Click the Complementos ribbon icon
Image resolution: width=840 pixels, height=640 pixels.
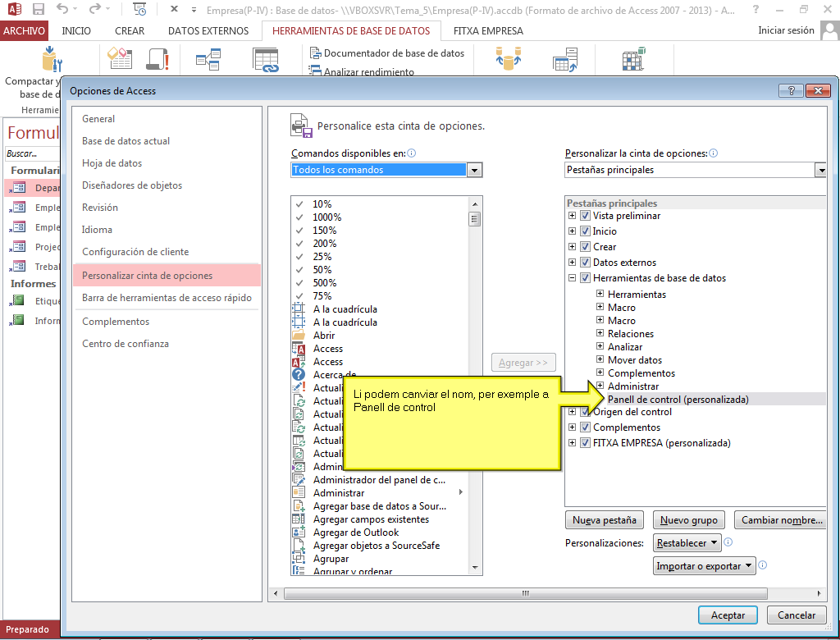pyautogui.click(x=634, y=58)
